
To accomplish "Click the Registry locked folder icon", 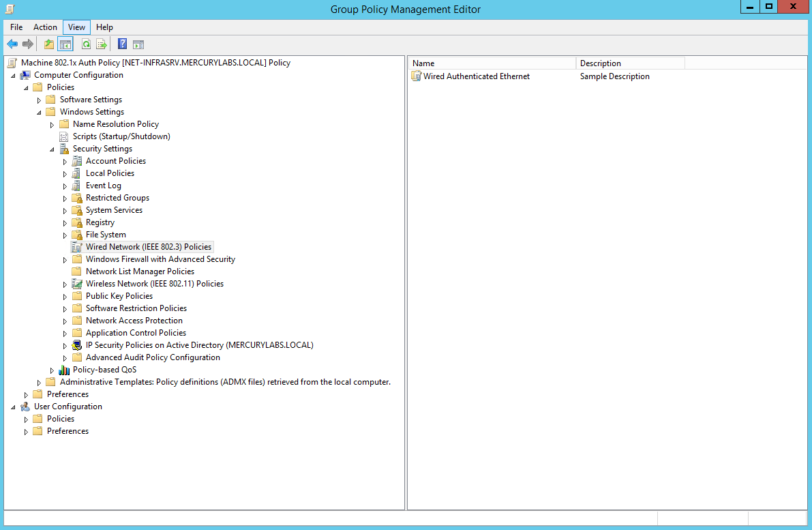I will coord(76,223).
